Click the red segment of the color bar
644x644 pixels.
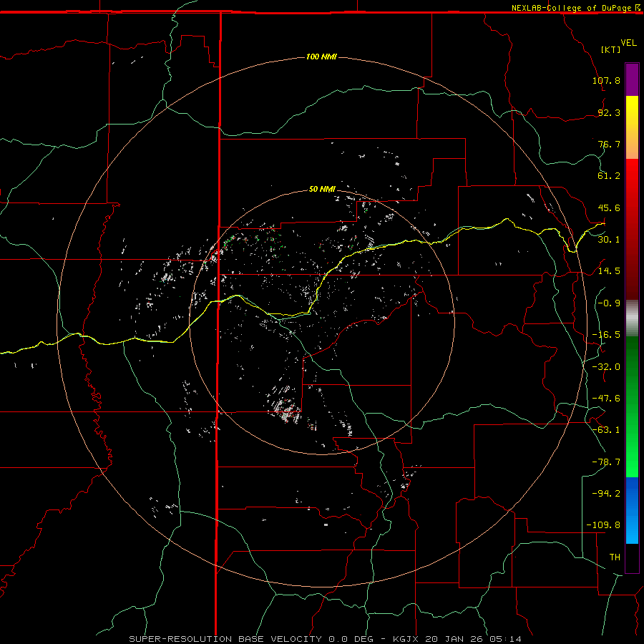tap(632, 229)
